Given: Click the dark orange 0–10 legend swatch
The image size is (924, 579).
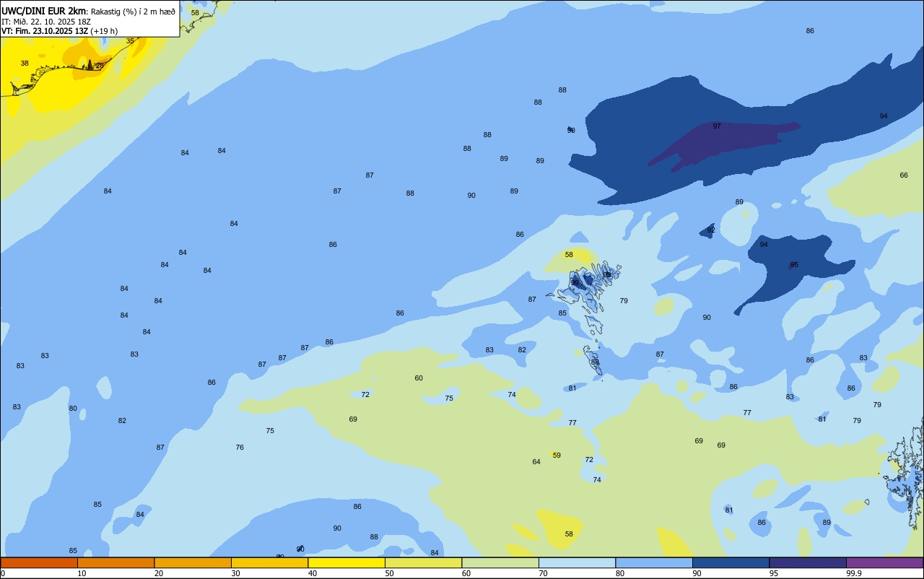Looking at the screenshot, I should 39,563.
